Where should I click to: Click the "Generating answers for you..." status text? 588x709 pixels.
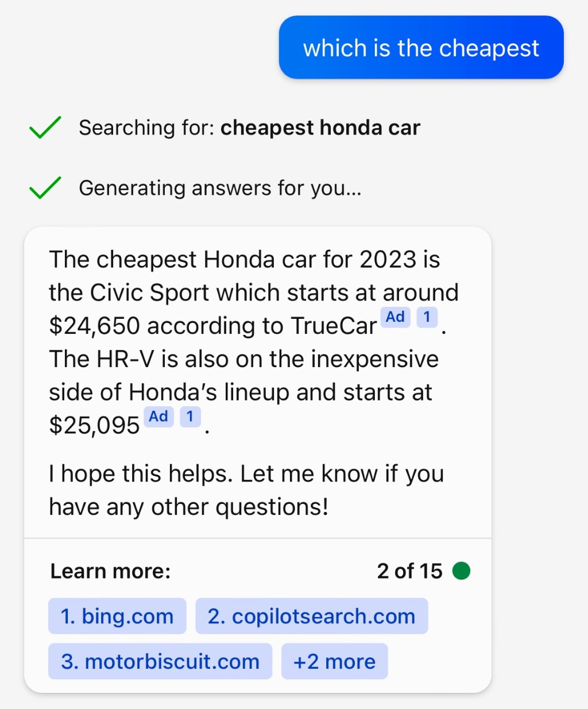point(220,188)
